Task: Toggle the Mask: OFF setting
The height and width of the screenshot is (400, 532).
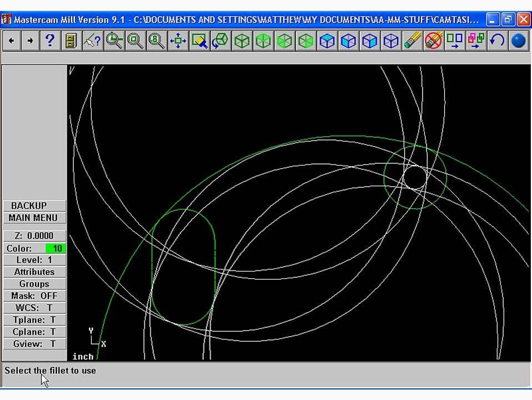Action: (34, 296)
